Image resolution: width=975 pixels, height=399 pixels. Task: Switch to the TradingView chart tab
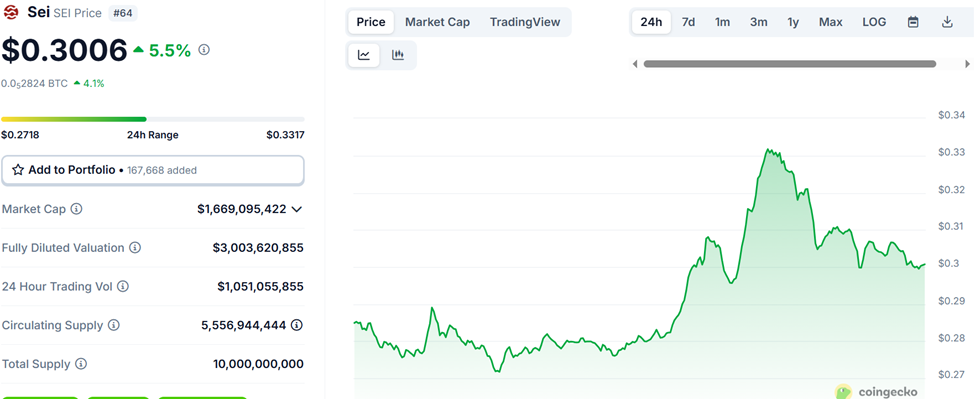tap(525, 22)
